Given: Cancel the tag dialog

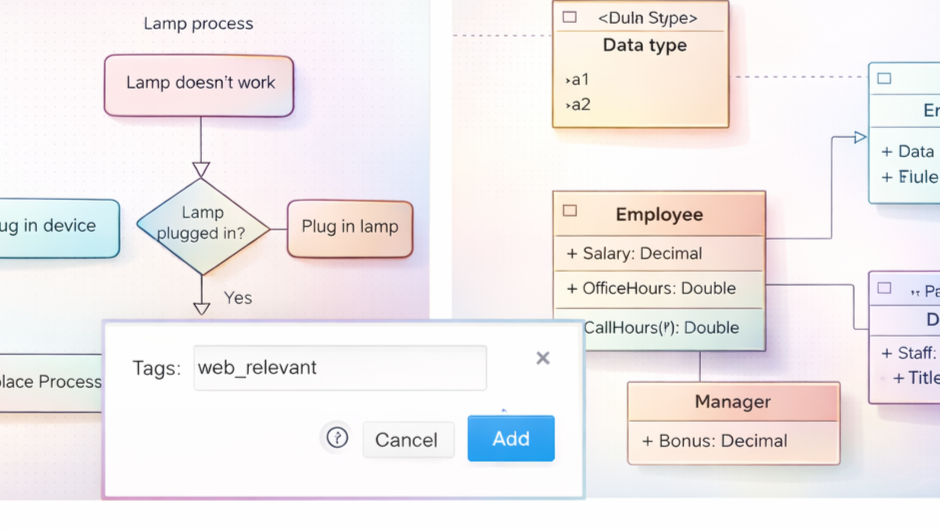Looking at the screenshot, I should click(x=406, y=440).
